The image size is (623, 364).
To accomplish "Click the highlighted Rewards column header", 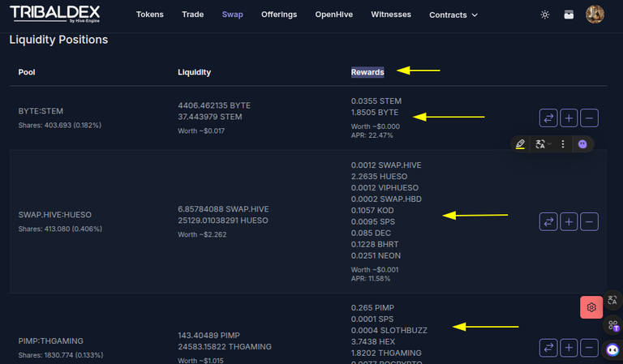I will tap(367, 72).
